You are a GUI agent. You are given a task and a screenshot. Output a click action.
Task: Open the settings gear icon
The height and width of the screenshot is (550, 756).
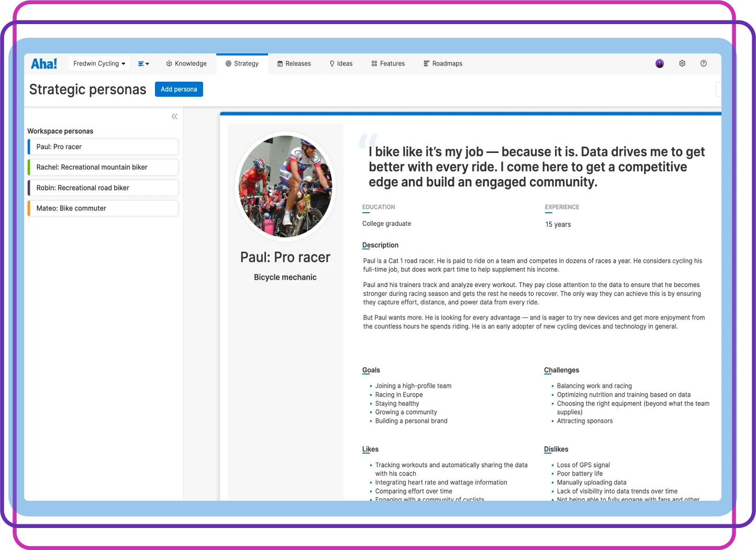682,63
